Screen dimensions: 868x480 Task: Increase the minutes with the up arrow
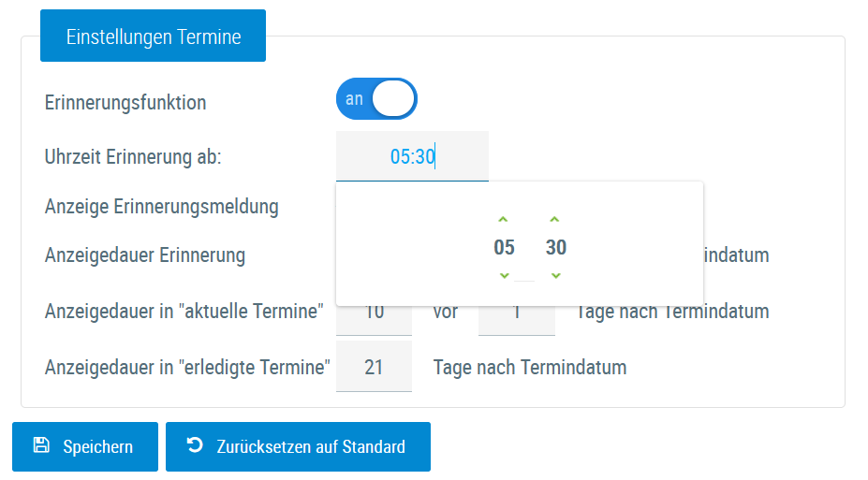point(555,220)
